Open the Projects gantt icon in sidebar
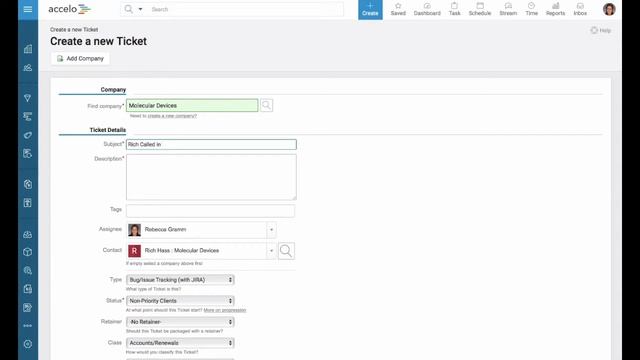 tap(28, 117)
